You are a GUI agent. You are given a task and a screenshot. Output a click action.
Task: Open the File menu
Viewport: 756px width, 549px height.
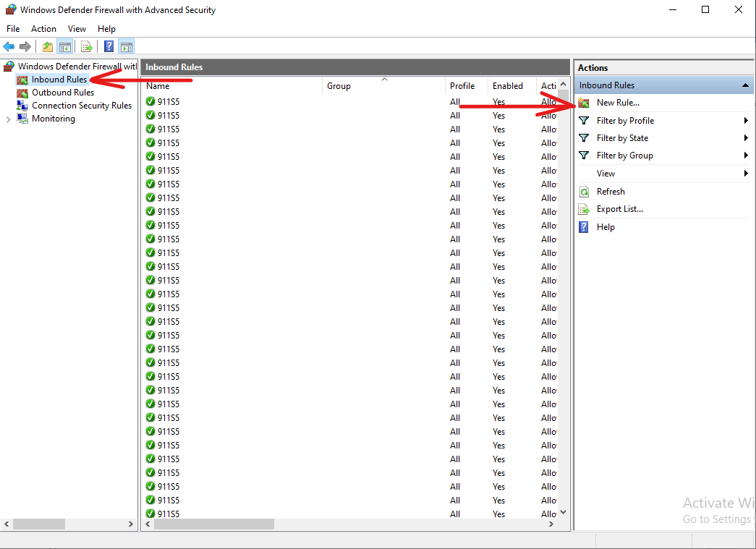pos(13,29)
